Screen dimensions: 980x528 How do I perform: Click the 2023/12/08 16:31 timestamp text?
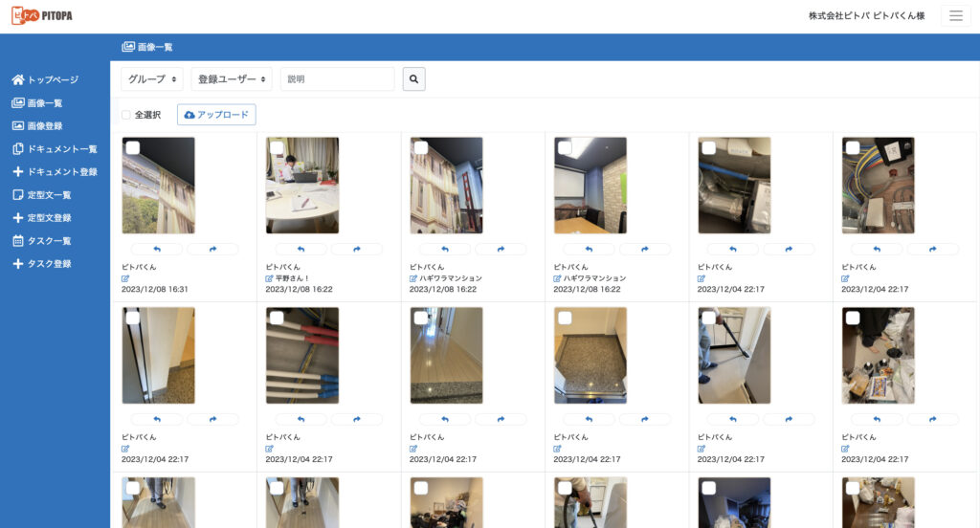pos(154,289)
